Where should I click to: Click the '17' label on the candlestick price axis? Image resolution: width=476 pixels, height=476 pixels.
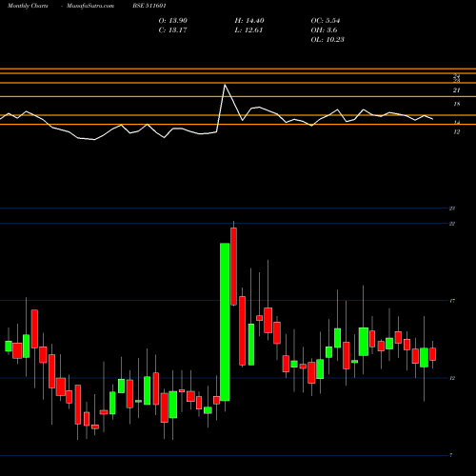pos(452,301)
